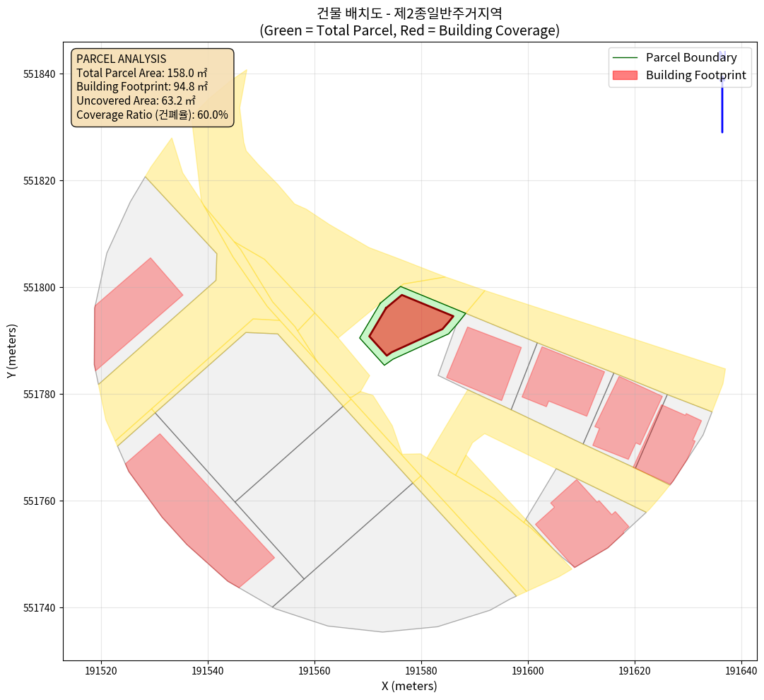Select the Building Footprint legend label
The width and height of the screenshot is (764, 700).
696,75
